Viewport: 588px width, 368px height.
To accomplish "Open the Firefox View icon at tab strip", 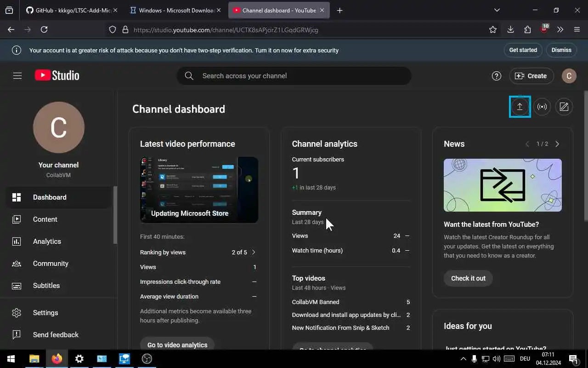I will (9, 10).
